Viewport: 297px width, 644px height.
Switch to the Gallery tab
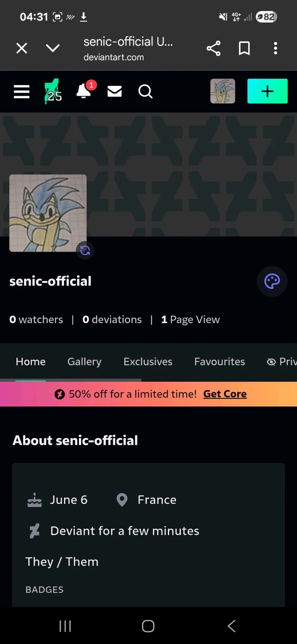(84, 362)
